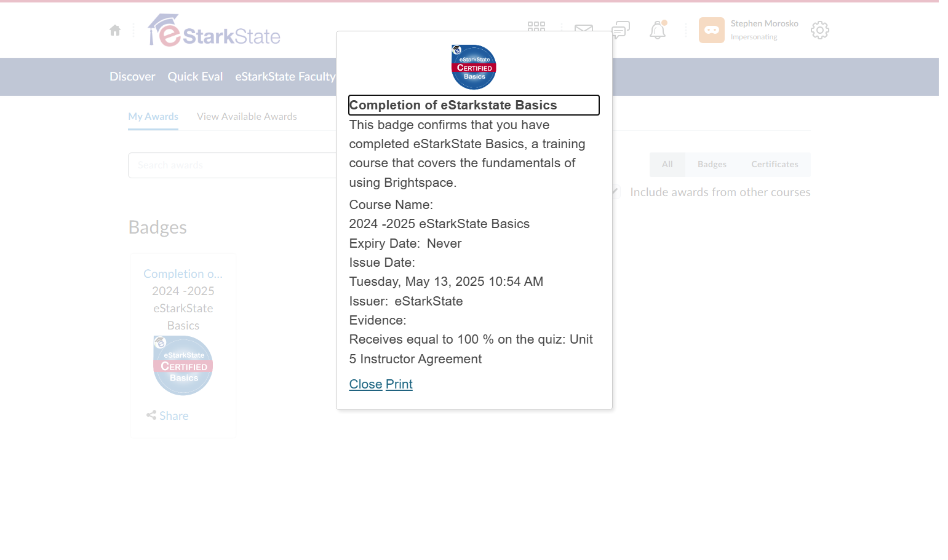Filter awards by All

[667, 165]
